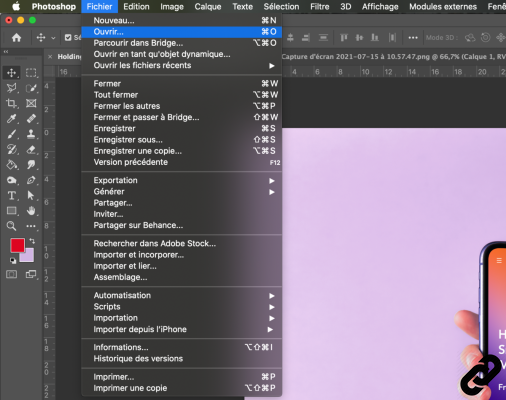Open the Photoshop application menu

[x=54, y=6]
